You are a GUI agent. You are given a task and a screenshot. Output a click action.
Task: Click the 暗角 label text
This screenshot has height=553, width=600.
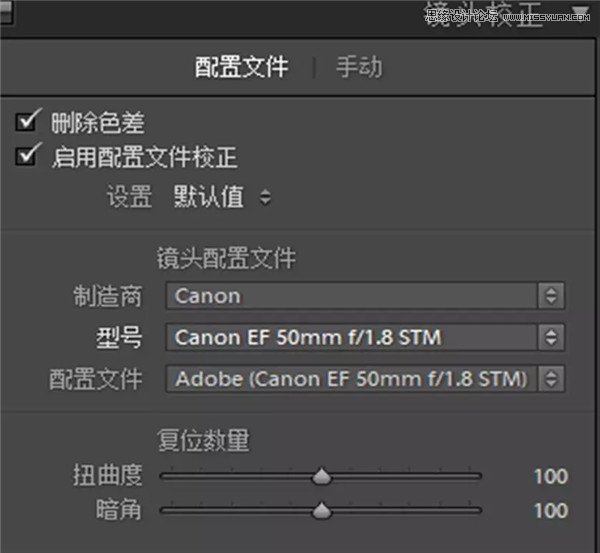[x=121, y=511]
